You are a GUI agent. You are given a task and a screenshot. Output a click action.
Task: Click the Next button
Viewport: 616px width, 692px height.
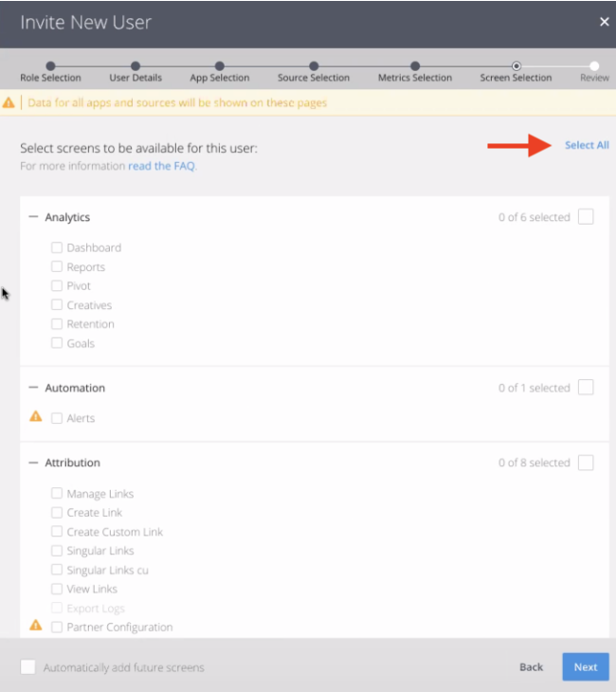click(586, 666)
